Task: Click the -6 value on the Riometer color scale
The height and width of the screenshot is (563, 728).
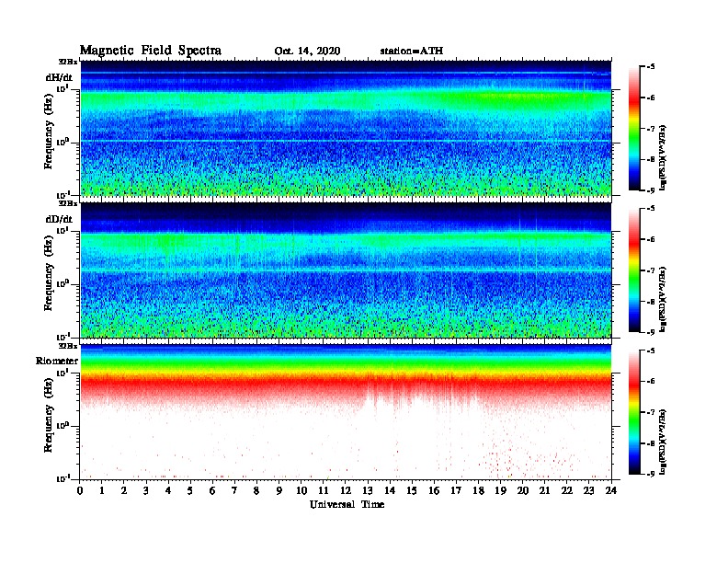Action: pos(651,382)
